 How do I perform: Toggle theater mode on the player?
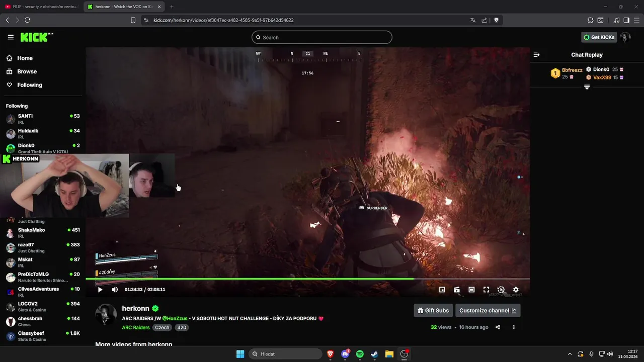coord(471,290)
